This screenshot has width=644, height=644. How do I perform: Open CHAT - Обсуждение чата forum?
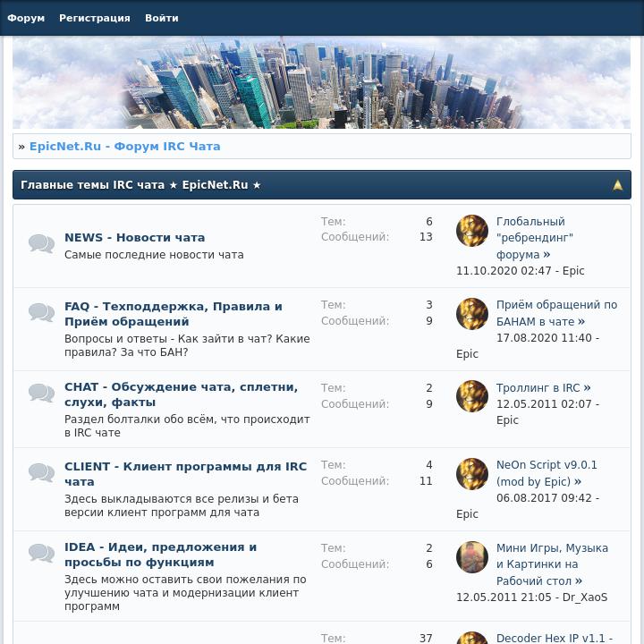(x=181, y=394)
